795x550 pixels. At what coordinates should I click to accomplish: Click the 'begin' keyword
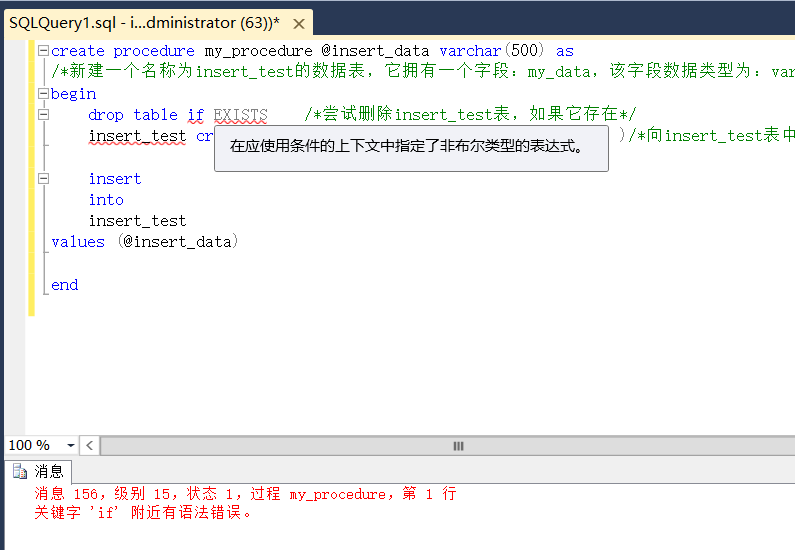pos(74,94)
